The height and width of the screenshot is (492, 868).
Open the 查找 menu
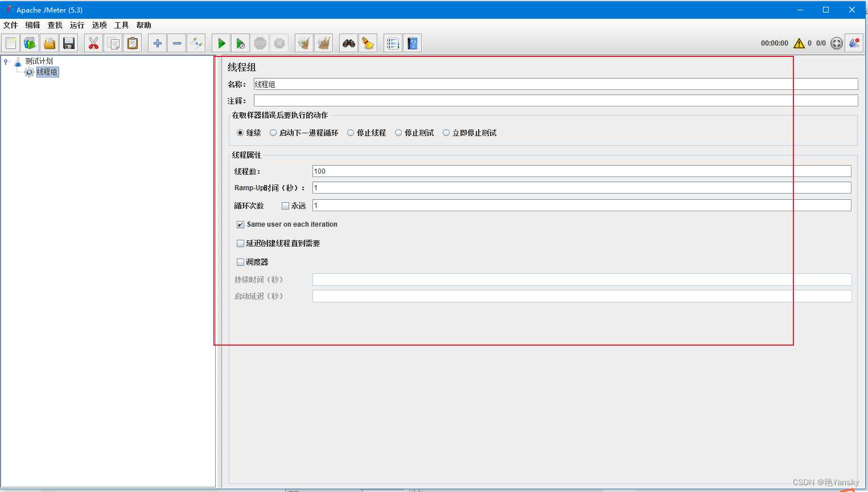point(55,25)
